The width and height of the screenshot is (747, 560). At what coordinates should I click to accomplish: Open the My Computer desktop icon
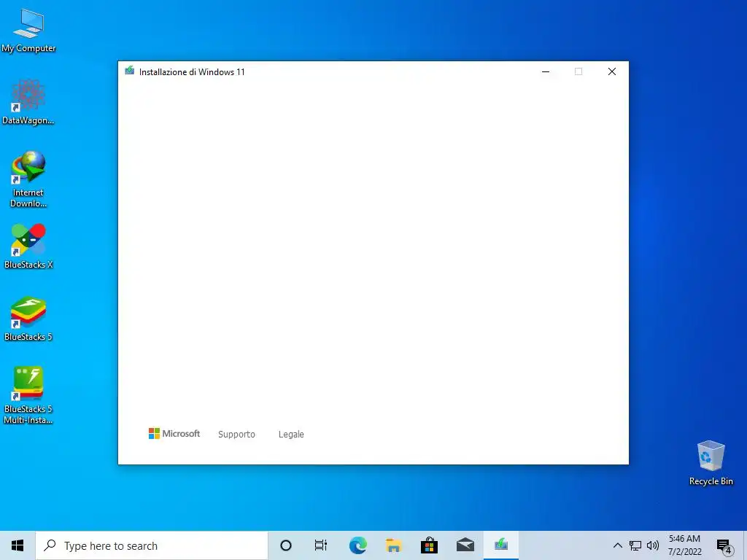click(28, 31)
